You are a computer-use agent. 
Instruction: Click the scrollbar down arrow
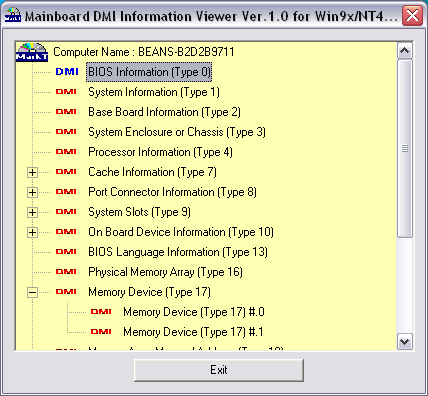click(x=405, y=342)
